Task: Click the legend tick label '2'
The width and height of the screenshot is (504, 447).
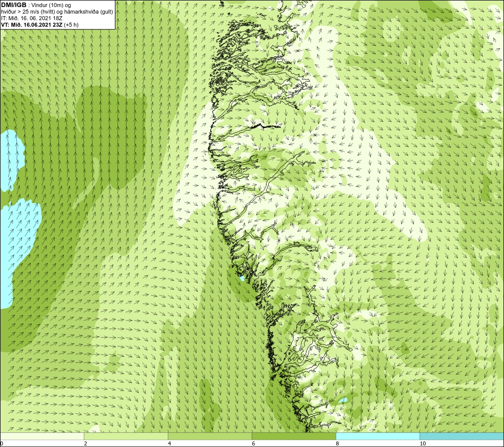Action: [86, 443]
